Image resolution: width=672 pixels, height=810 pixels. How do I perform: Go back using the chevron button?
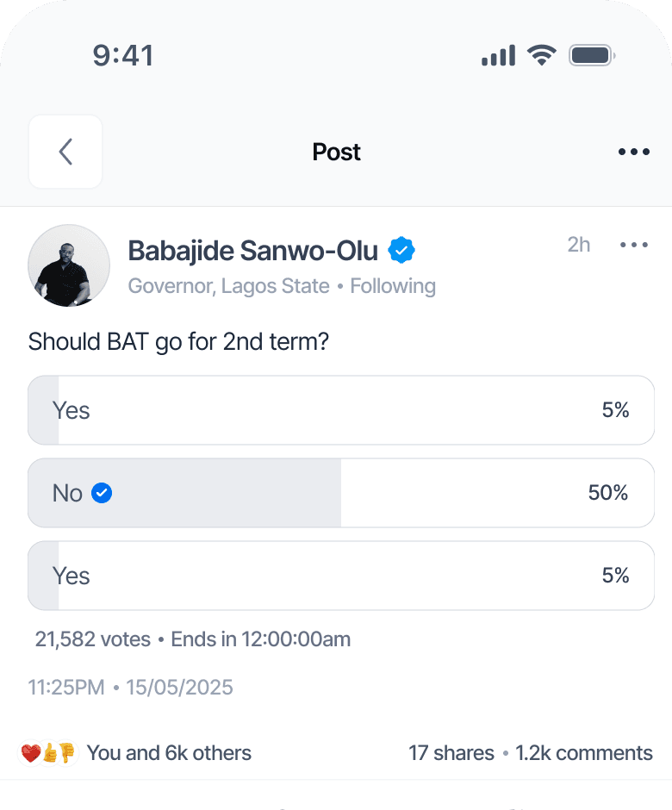[x=65, y=152]
